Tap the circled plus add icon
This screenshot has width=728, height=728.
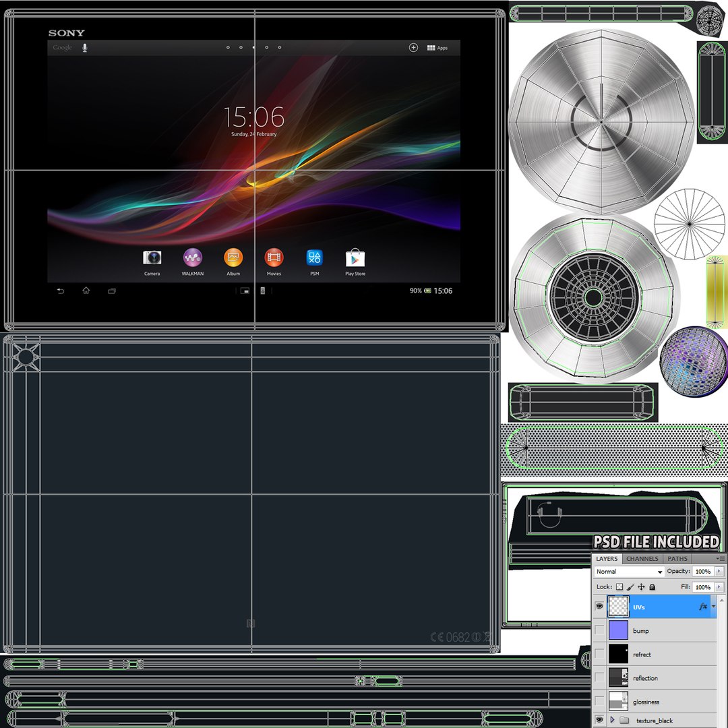point(413,47)
